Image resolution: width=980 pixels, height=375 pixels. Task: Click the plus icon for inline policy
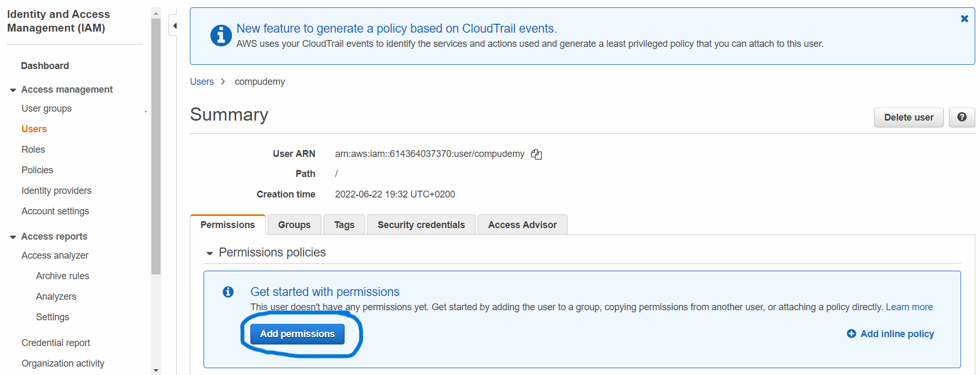851,334
